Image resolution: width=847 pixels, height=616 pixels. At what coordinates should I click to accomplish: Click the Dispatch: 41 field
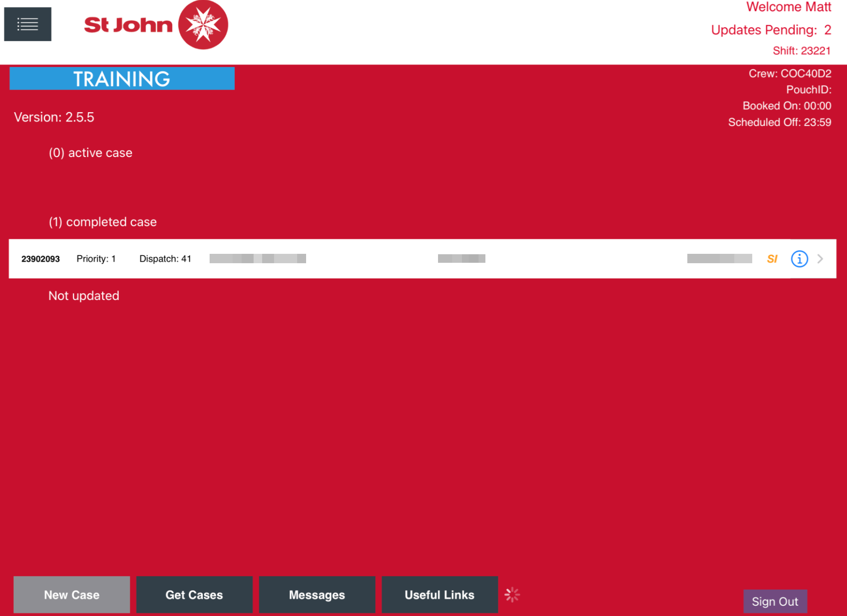(x=165, y=259)
